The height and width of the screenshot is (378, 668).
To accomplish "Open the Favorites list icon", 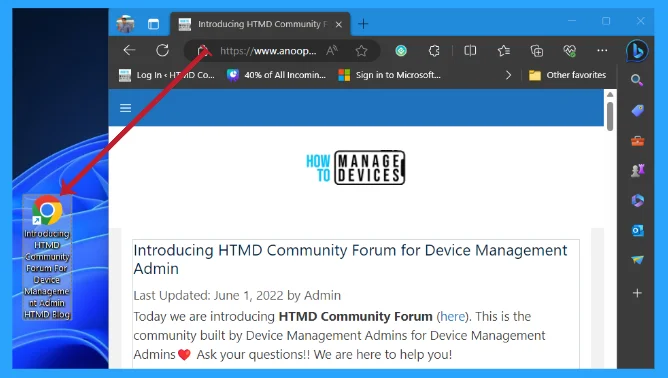I will (504, 51).
